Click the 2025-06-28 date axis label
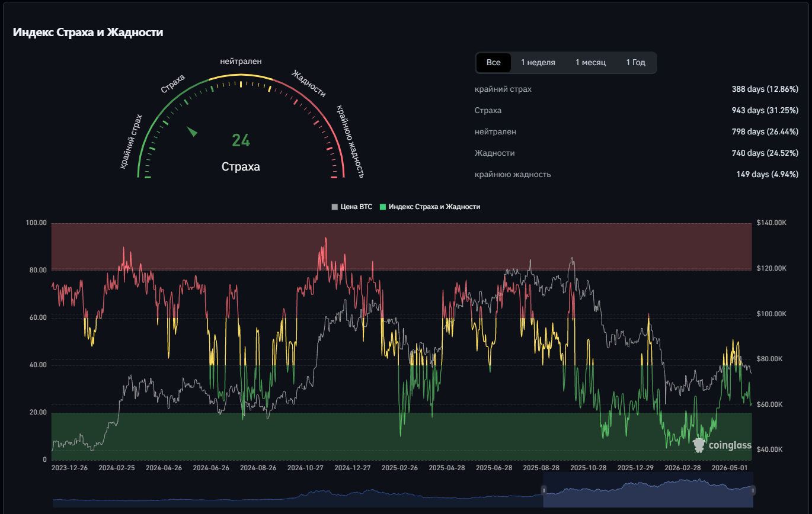The image size is (812, 514). pos(494,468)
